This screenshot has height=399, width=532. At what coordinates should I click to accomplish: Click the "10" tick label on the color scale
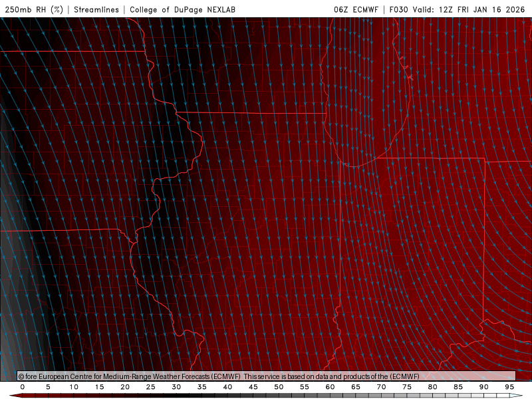pyautogui.click(x=74, y=387)
